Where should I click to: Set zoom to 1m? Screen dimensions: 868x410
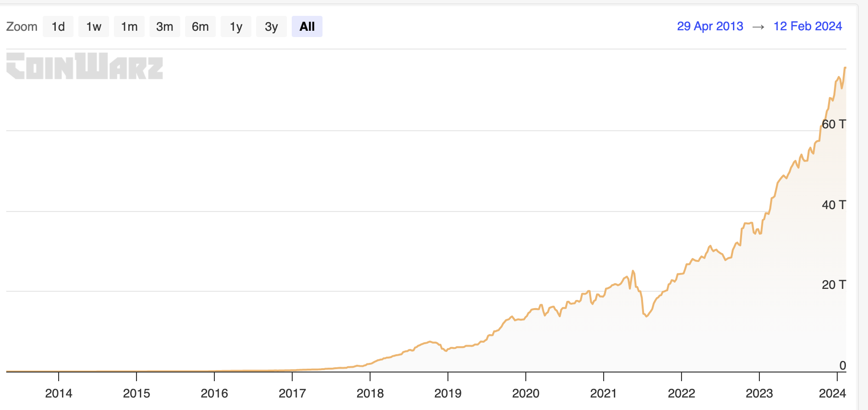[x=129, y=26]
